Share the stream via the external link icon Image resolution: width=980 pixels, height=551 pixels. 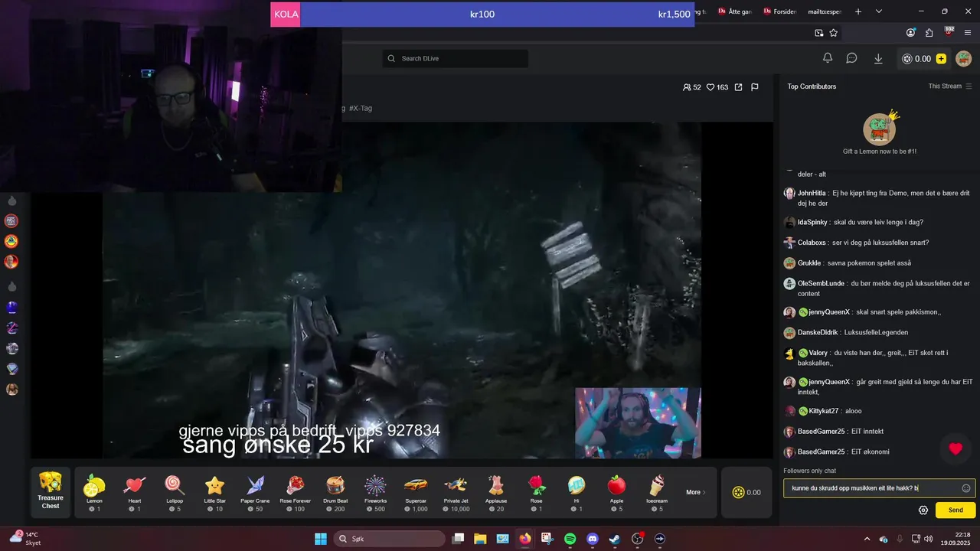738,87
